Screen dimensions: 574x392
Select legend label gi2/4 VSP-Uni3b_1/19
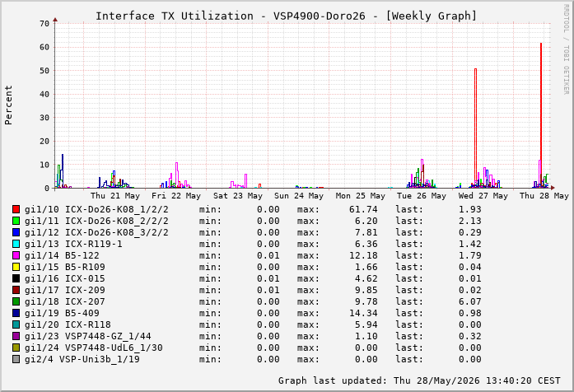(x=82, y=359)
